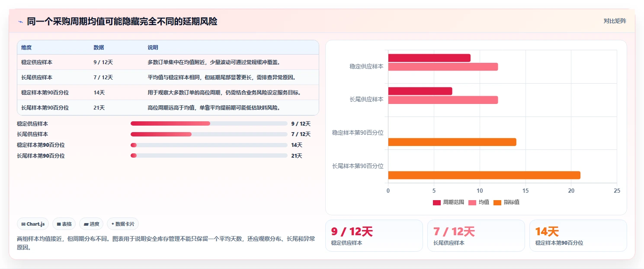The width and height of the screenshot is (644, 269).
Task: Click the 稳定样本第90百分位 progress bar
Action: [209, 145]
